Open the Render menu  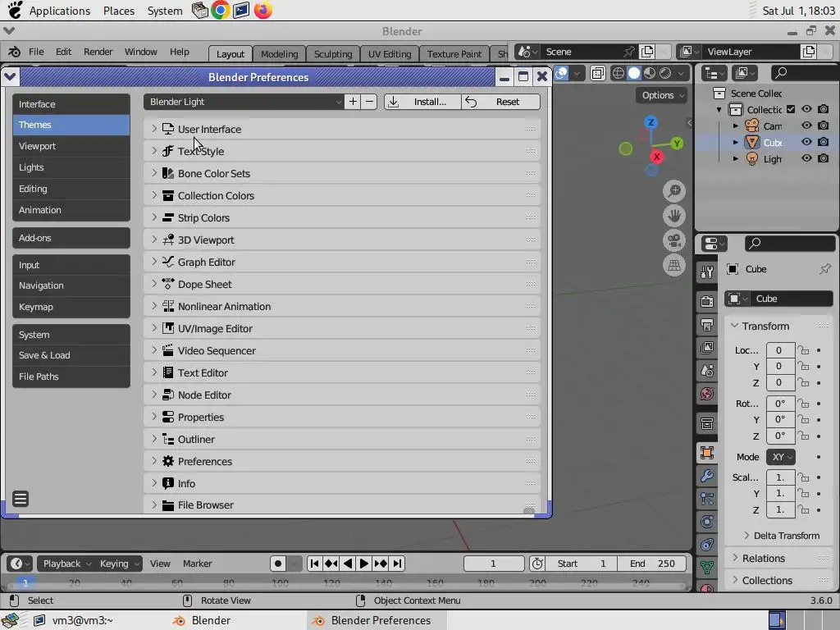[x=98, y=52]
